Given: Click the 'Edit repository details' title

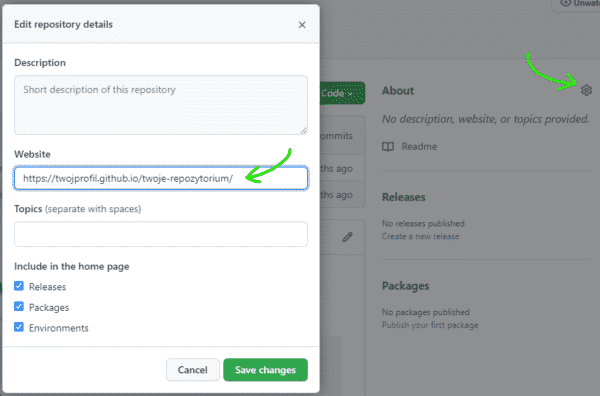Looking at the screenshot, I should click(x=64, y=24).
